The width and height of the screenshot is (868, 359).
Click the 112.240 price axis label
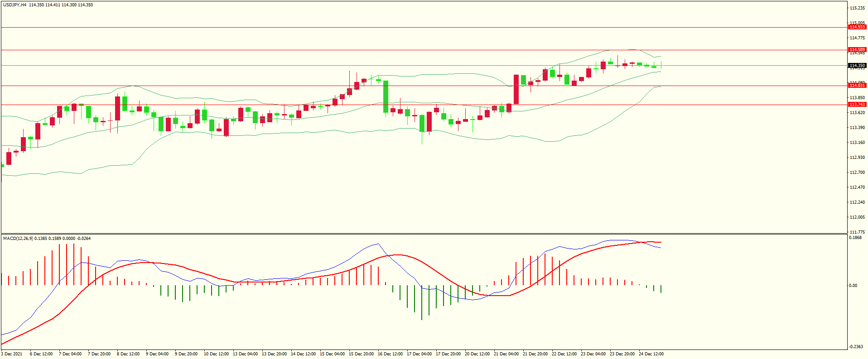tap(857, 202)
